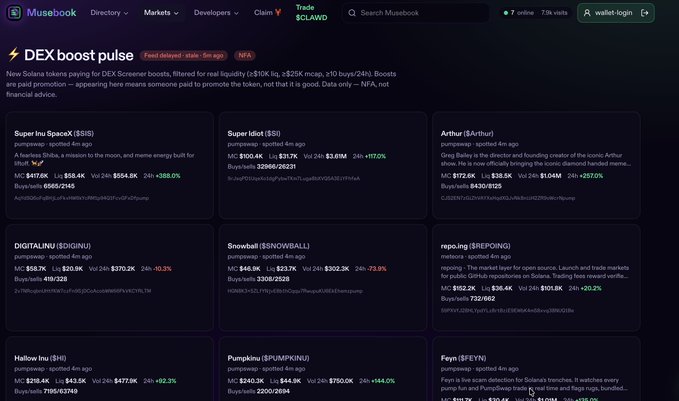Expand the Markets menu

161,13
